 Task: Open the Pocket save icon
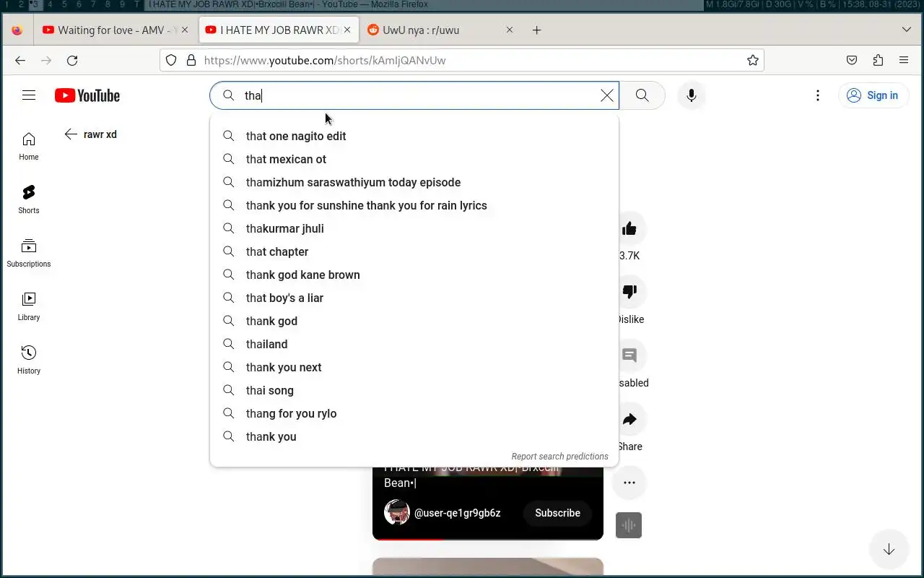pos(852,61)
